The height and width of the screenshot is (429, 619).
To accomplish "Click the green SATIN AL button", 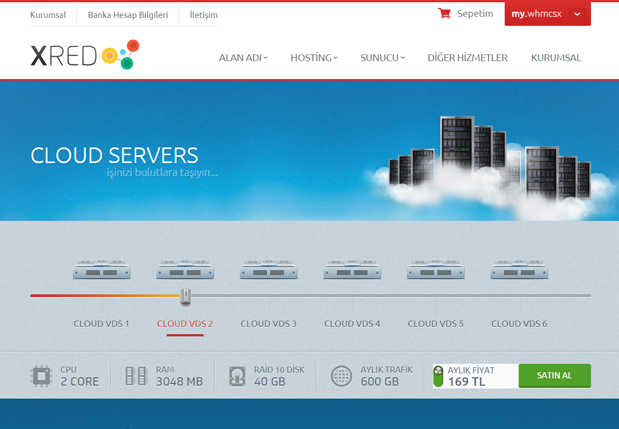I will pos(555,376).
